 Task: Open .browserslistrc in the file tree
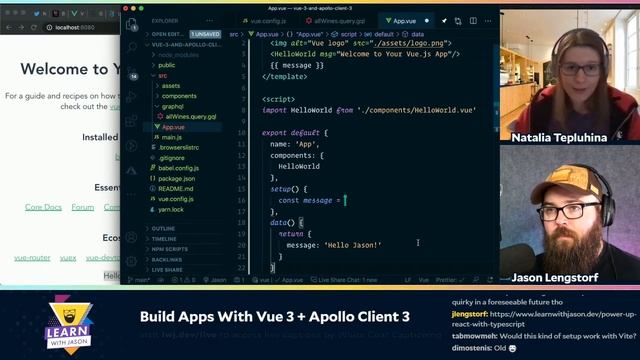click(x=175, y=147)
